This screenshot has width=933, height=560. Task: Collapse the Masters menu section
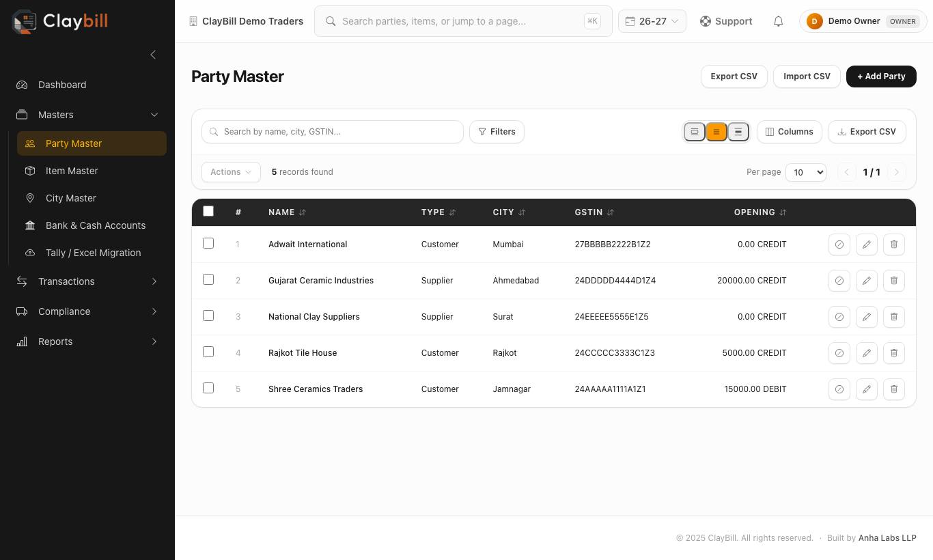click(87, 115)
